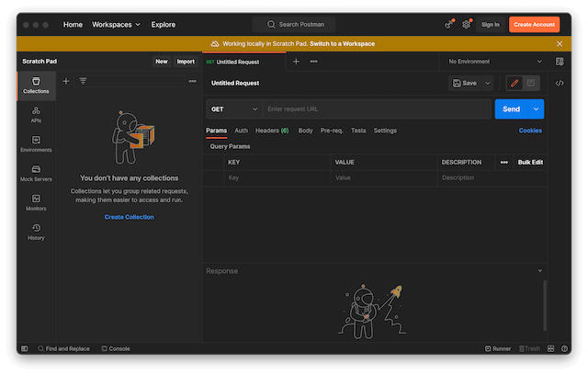This screenshot has width=588, height=375.
Task: Click the plus icon to add a collection
Action: point(65,81)
